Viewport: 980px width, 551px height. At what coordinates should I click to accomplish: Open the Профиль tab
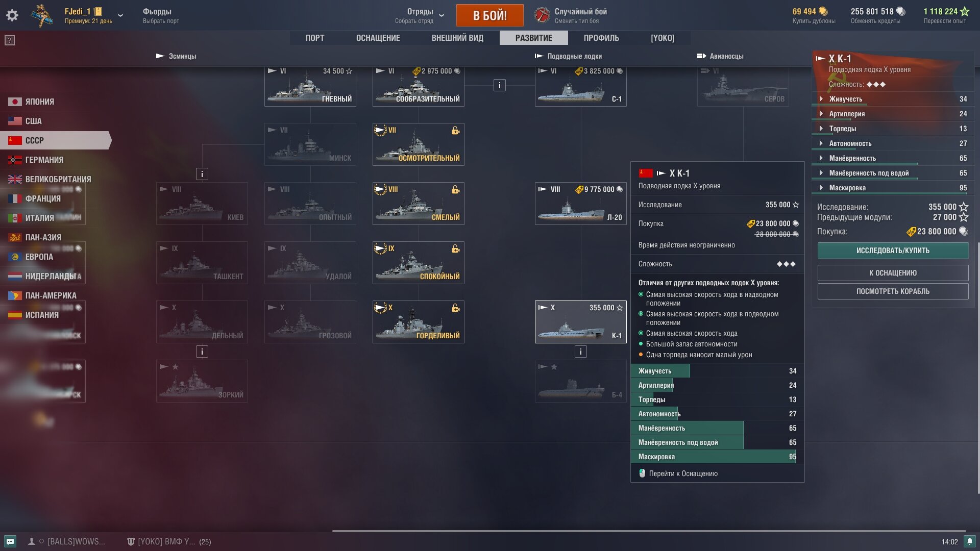601,38
